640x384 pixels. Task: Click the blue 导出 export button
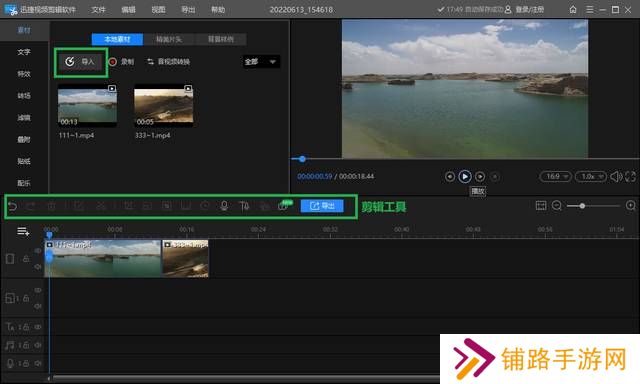coord(322,206)
